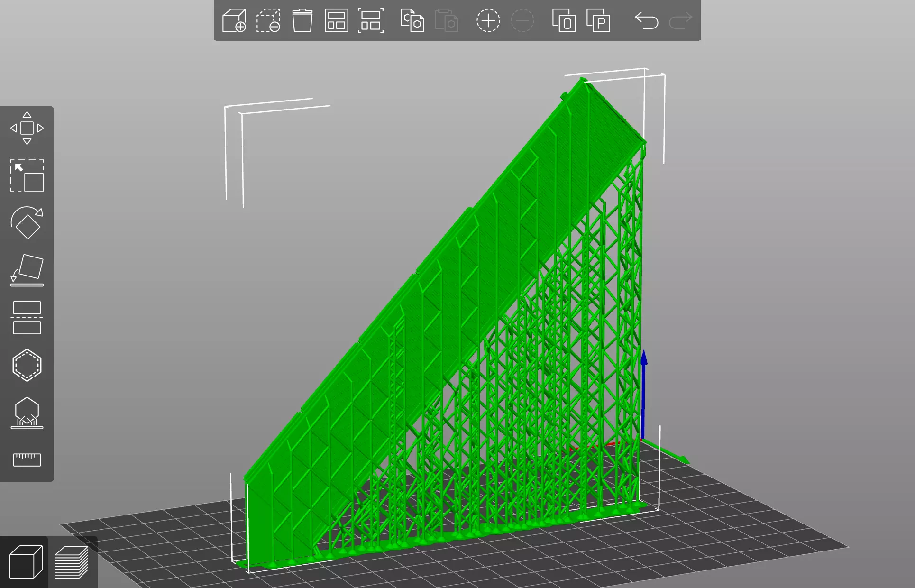
Task: Open the Hollow and drill tool
Action: pyautogui.click(x=27, y=365)
